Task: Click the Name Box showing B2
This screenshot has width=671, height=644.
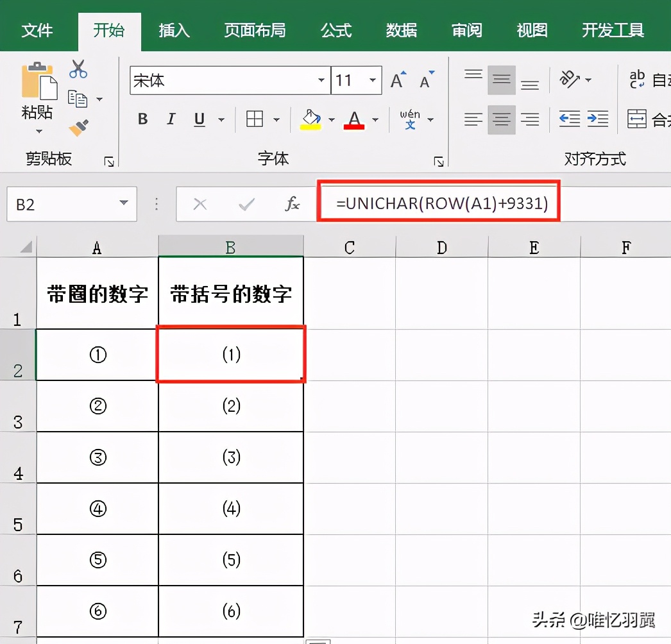Action: 71,204
